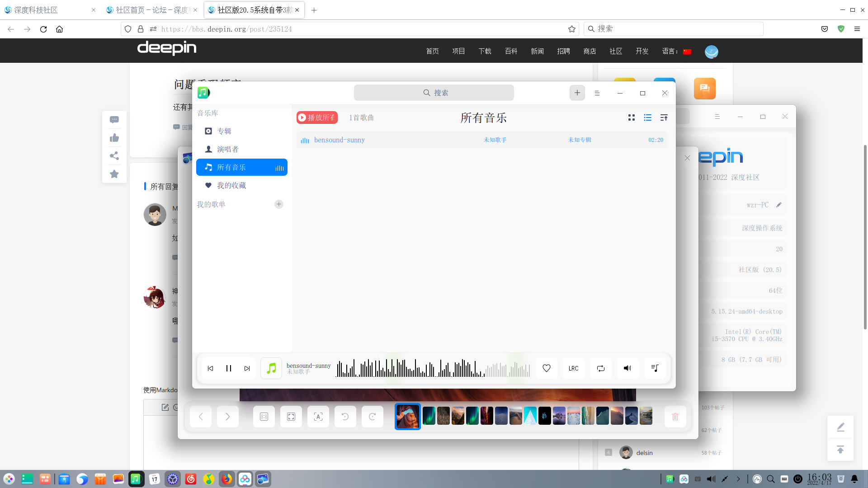
Task: Create a new playlist with the plus button
Action: tap(278, 204)
